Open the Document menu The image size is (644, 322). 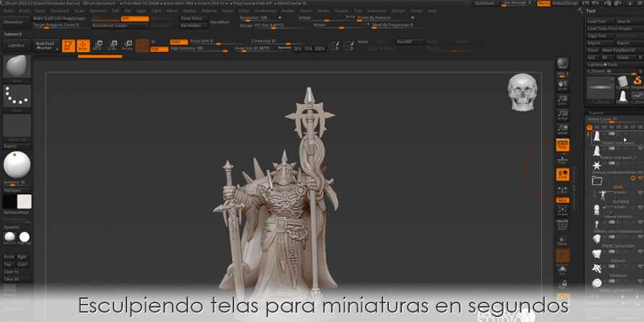tap(59, 11)
